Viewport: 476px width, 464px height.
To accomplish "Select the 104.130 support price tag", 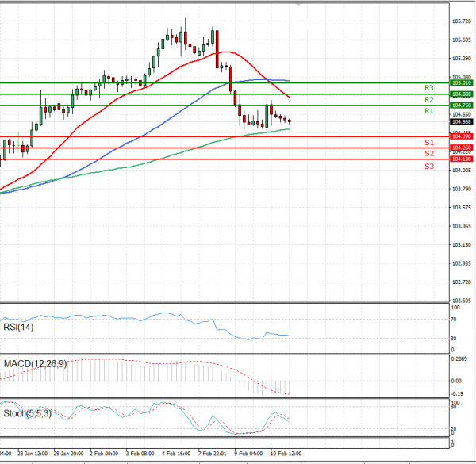I will (x=461, y=159).
